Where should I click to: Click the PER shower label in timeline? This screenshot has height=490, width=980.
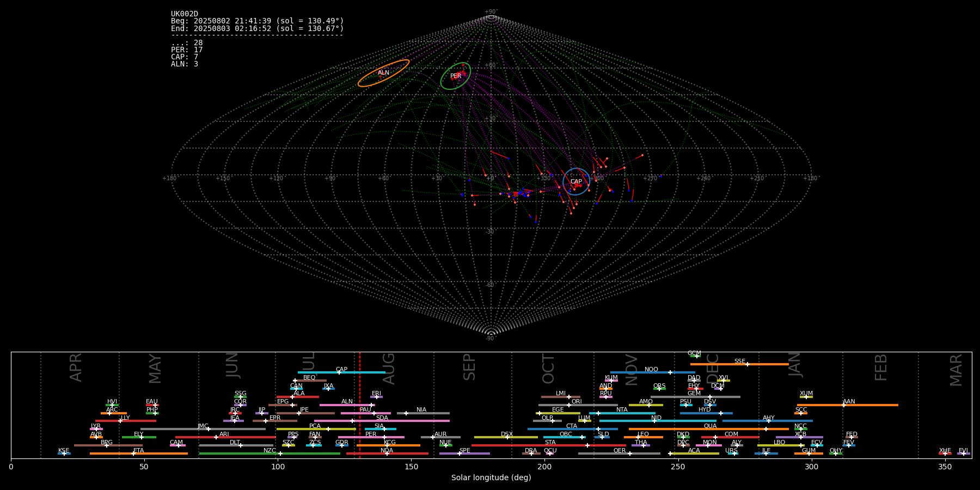click(371, 434)
